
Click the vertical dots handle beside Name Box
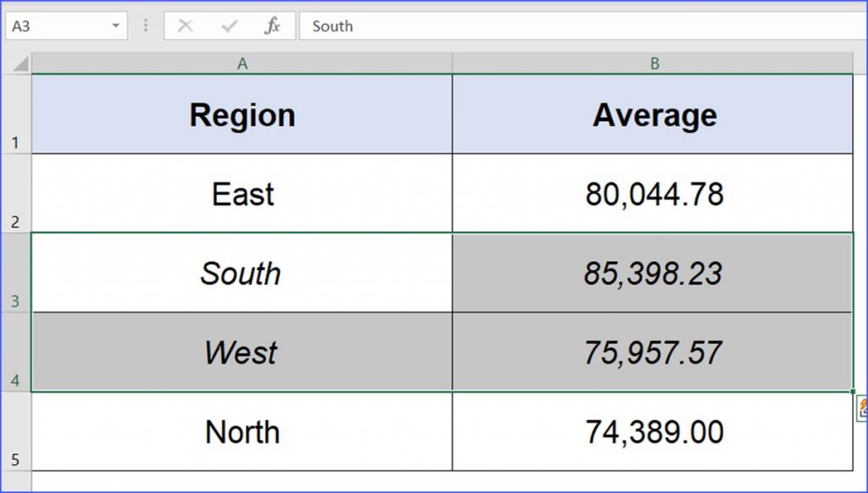[146, 26]
